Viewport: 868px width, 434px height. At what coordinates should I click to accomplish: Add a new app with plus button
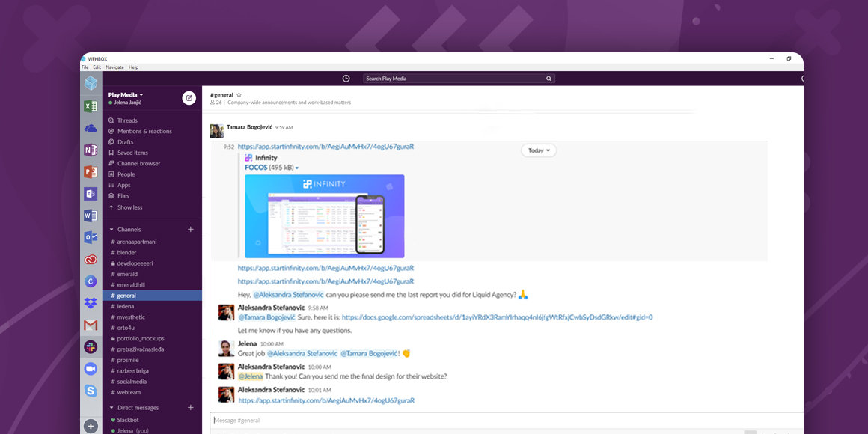coord(91,427)
